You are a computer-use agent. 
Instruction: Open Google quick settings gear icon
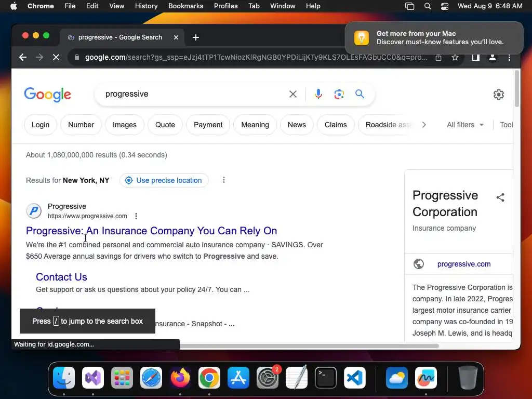[x=498, y=95]
